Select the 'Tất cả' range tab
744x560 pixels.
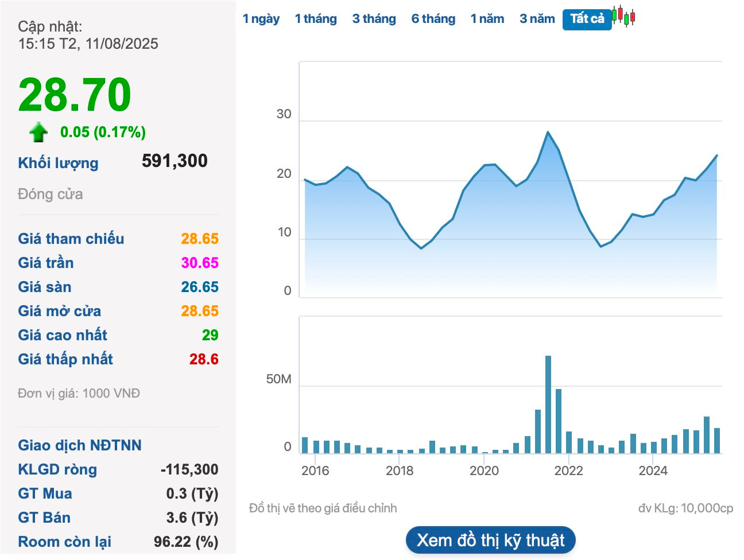(587, 19)
